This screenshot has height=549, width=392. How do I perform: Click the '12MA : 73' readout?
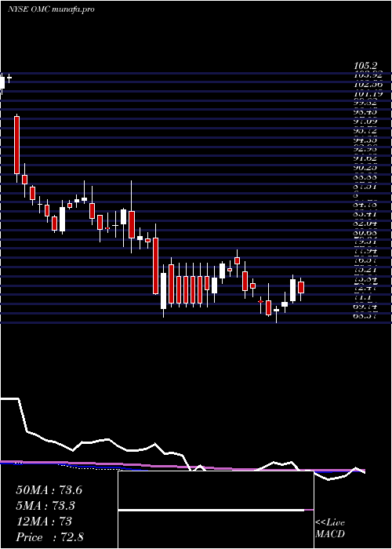click(44, 522)
